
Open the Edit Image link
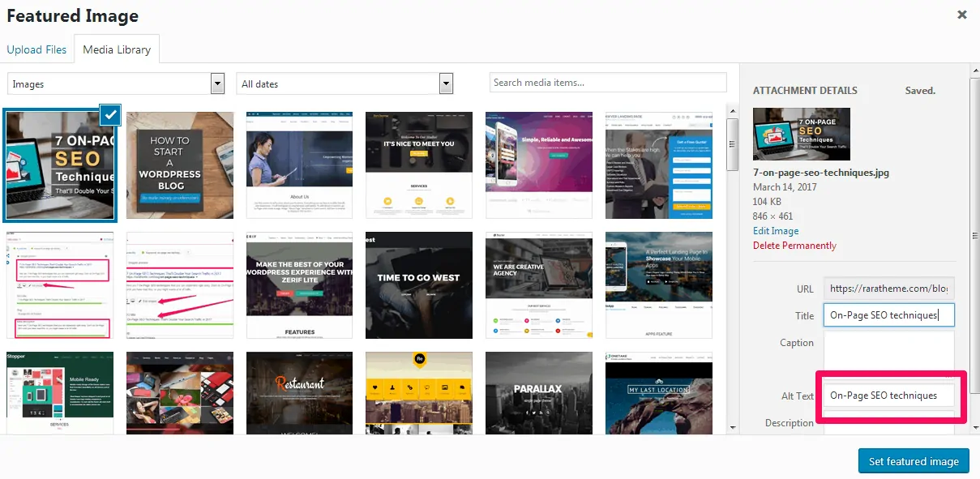(776, 231)
